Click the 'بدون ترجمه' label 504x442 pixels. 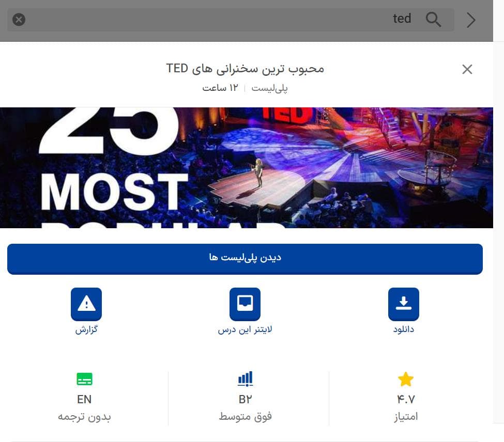[84, 417]
